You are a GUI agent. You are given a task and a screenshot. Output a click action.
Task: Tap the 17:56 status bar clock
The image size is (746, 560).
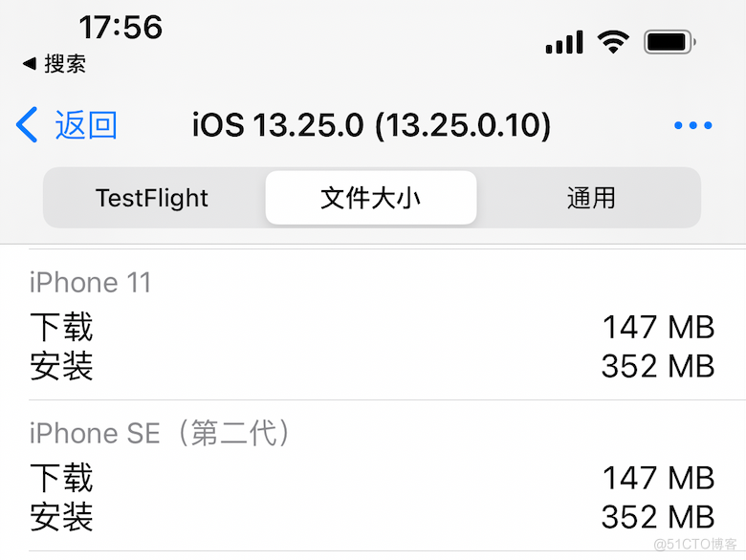pos(121,28)
